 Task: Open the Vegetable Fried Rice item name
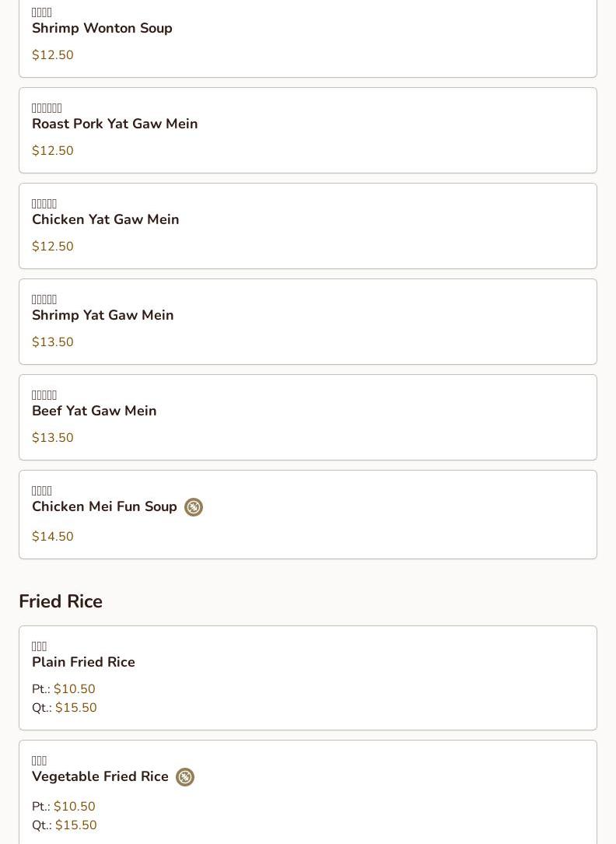coord(100,777)
